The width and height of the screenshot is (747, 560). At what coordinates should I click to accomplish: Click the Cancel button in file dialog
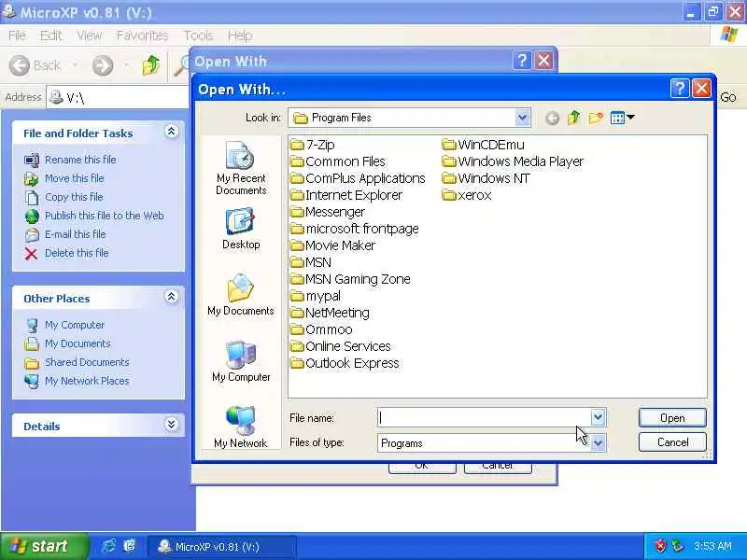click(x=672, y=442)
